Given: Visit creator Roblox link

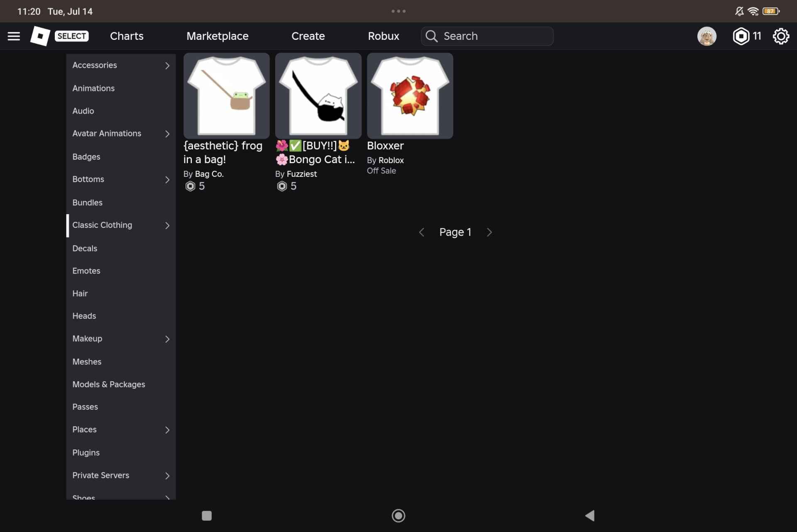Looking at the screenshot, I should (x=391, y=160).
